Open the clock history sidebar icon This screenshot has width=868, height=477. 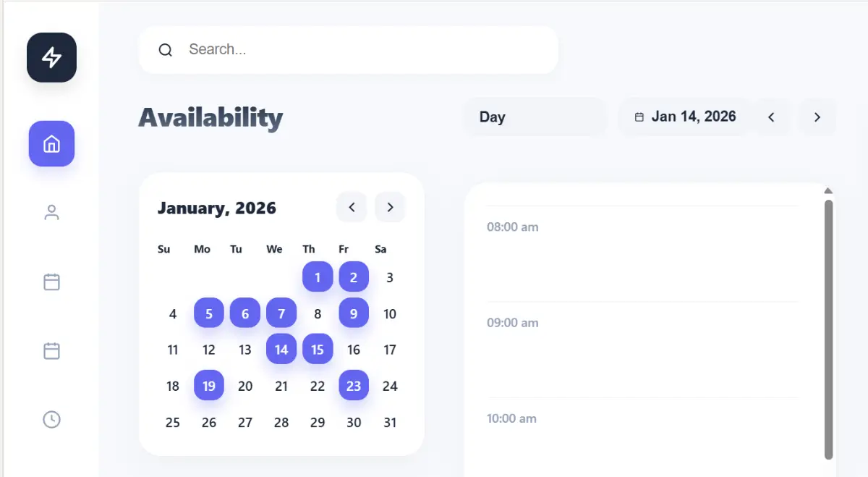(51, 419)
